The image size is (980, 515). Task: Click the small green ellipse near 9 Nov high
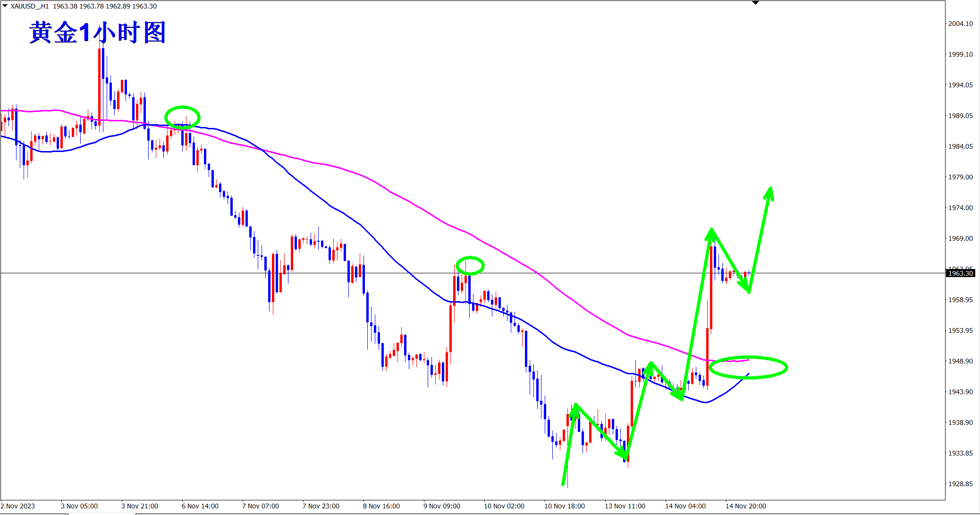[x=470, y=258]
